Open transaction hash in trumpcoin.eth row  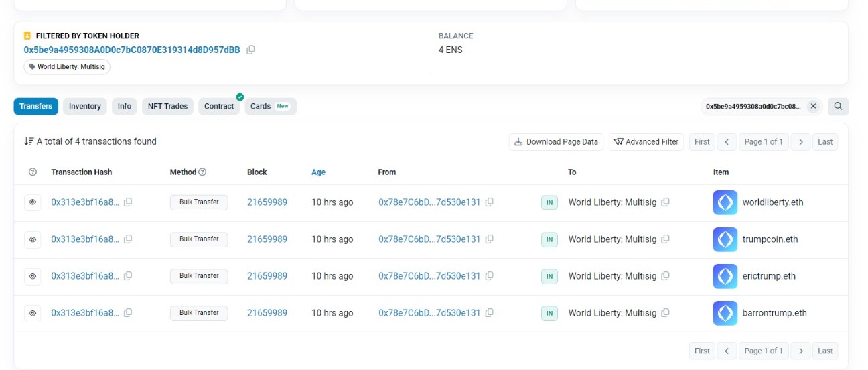(85, 239)
